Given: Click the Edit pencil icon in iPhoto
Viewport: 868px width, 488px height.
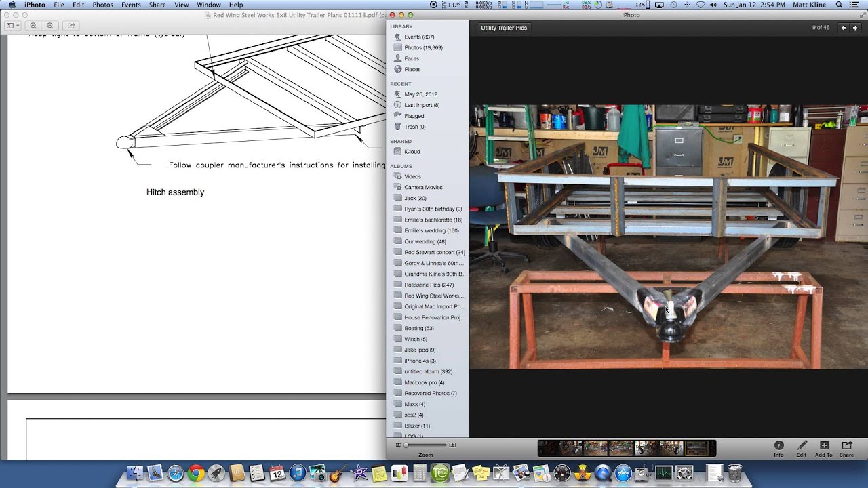Looking at the screenshot, I should (x=802, y=449).
